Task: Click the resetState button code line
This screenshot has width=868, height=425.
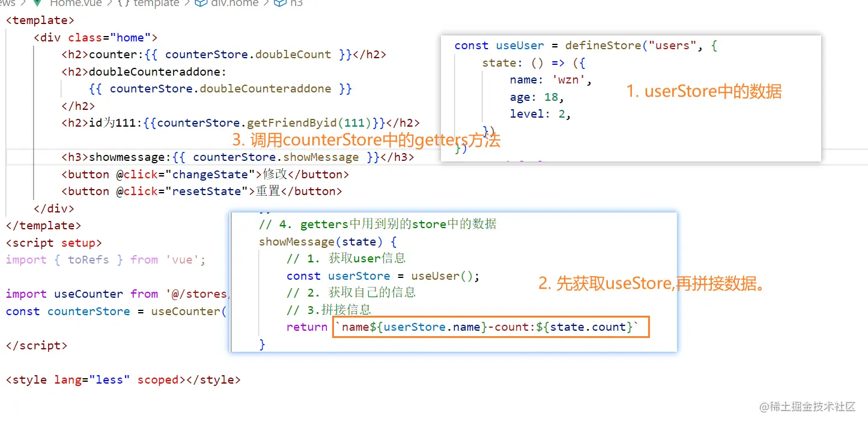Action: point(202,191)
